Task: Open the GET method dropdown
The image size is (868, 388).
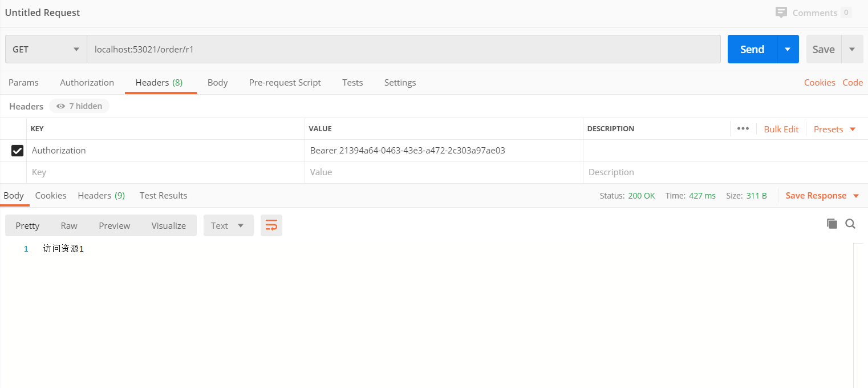Action: (x=46, y=50)
